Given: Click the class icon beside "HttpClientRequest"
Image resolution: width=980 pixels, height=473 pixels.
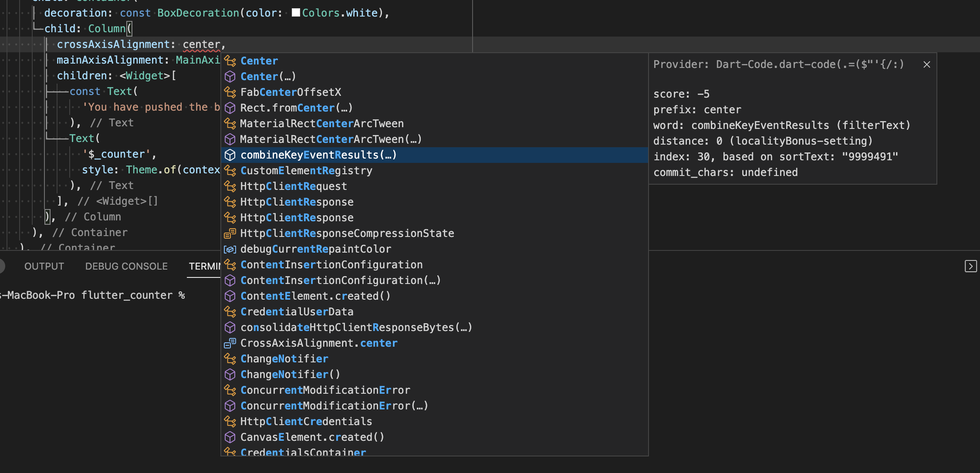Looking at the screenshot, I should point(230,186).
